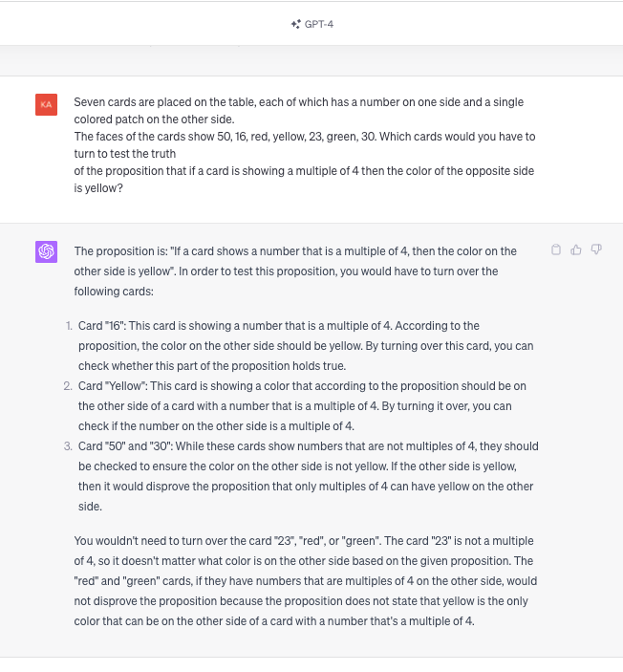Click the last line ending "multiple of 4."

tap(273, 621)
